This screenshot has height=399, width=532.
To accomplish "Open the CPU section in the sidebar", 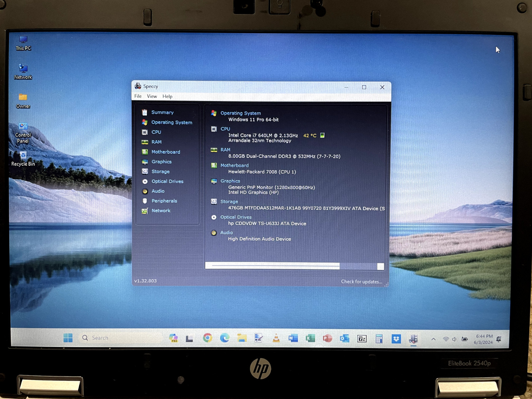I will [x=156, y=132].
